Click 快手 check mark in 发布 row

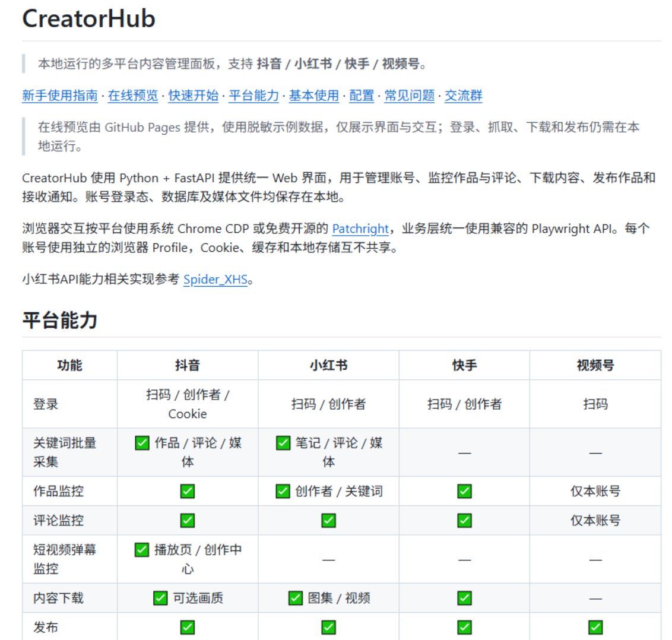[465, 627]
